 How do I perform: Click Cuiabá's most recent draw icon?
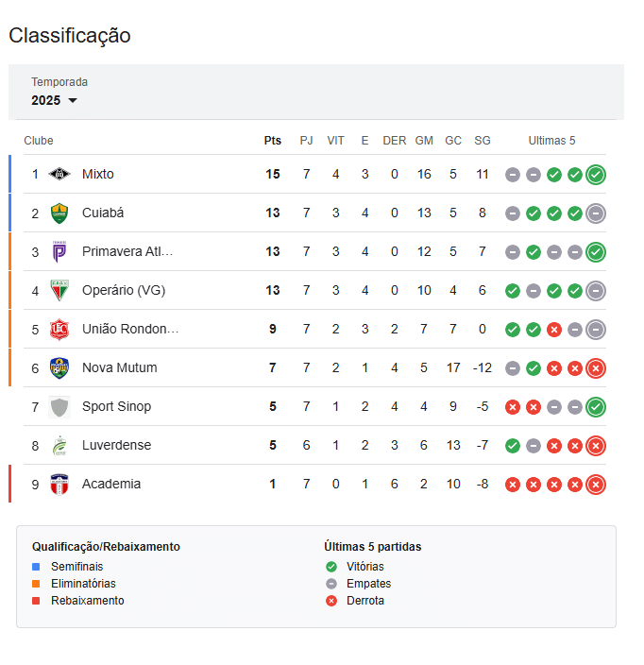click(595, 213)
